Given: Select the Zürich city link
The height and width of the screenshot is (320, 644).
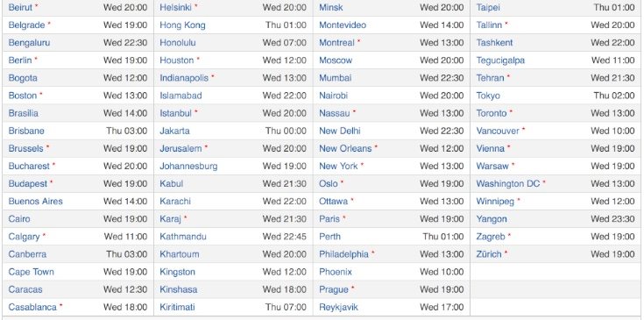Looking at the screenshot, I should pyautogui.click(x=489, y=254).
